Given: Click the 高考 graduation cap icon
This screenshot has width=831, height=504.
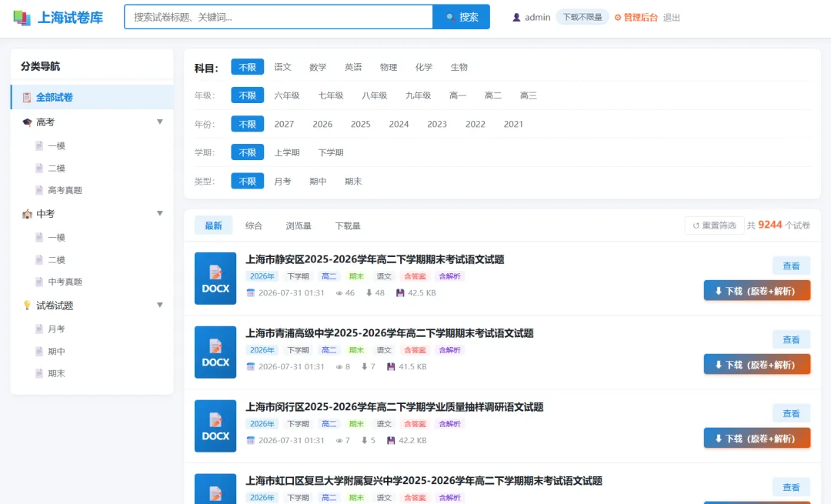Looking at the screenshot, I should pos(27,122).
